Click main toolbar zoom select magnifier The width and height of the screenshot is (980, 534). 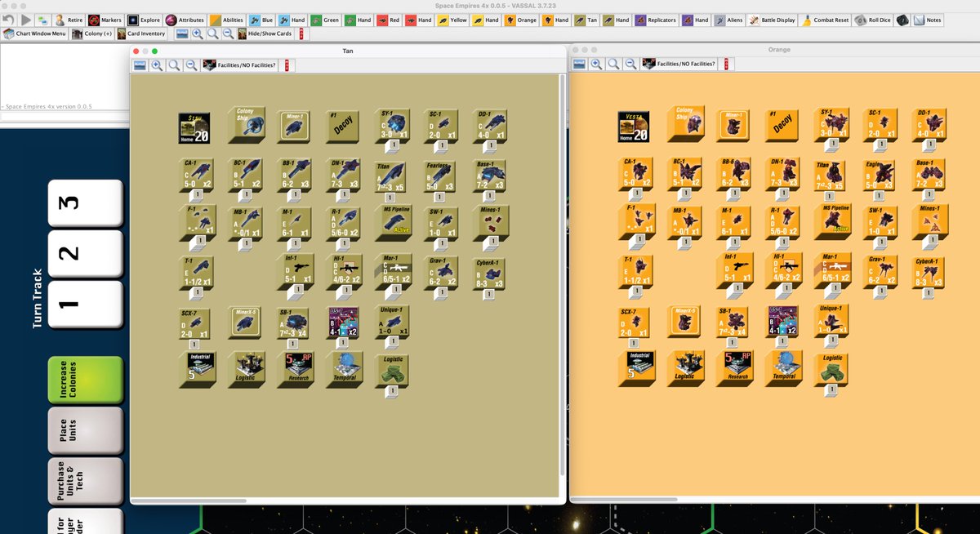click(212, 33)
